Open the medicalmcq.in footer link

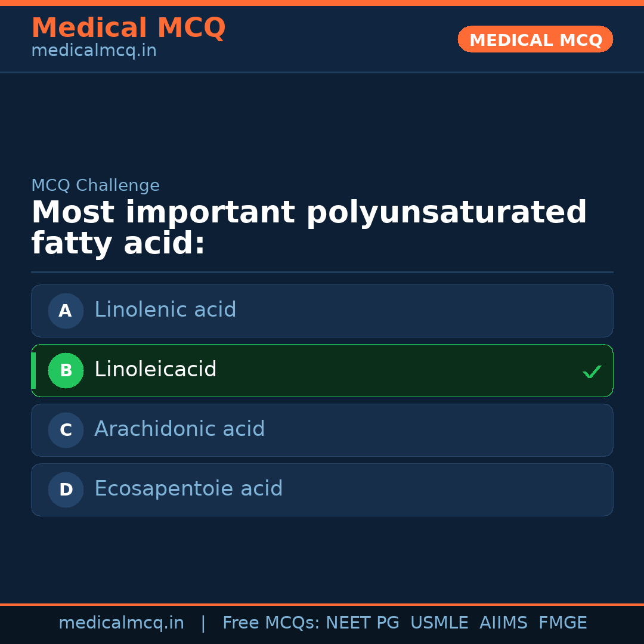coord(121,623)
